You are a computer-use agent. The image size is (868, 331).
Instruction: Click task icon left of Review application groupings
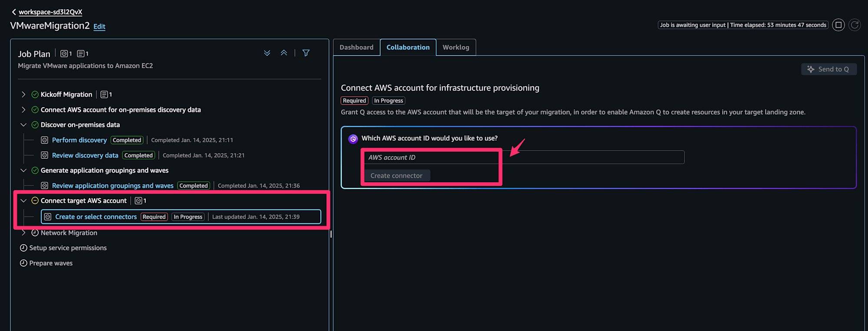[44, 186]
